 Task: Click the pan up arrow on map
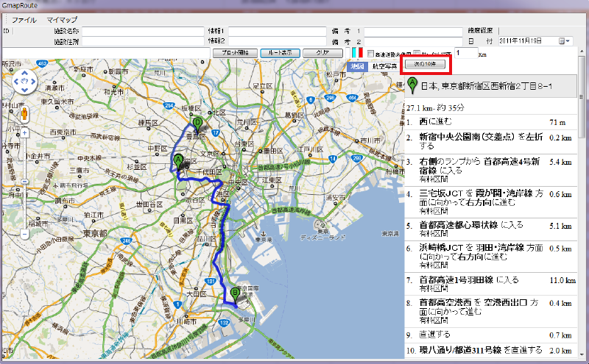(24, 72)
